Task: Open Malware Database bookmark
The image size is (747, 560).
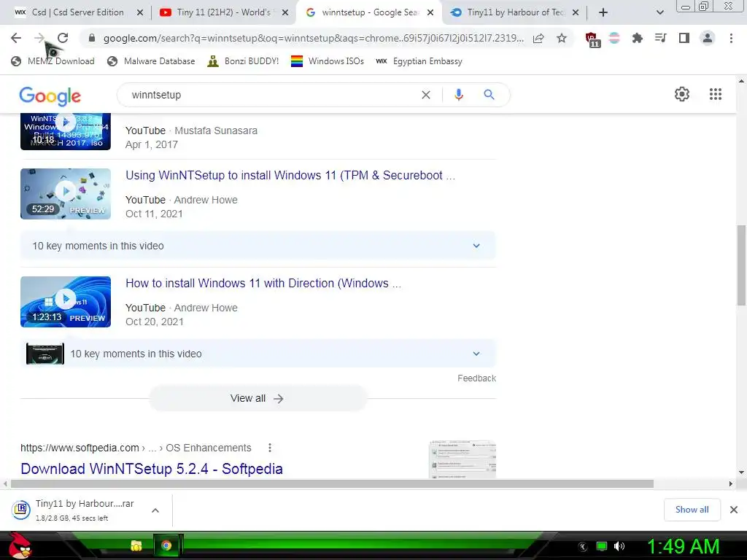Action: pyautogui.click(x=151, y=61)
